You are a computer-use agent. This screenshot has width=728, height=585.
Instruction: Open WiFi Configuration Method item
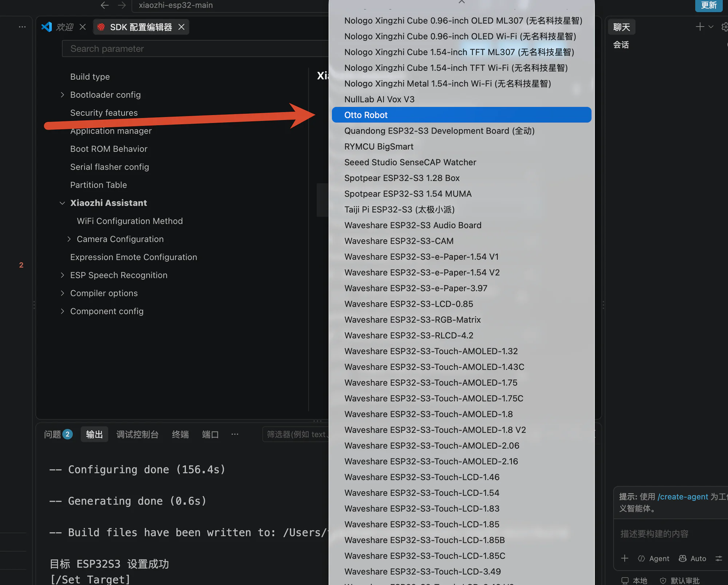click(130, 221)
